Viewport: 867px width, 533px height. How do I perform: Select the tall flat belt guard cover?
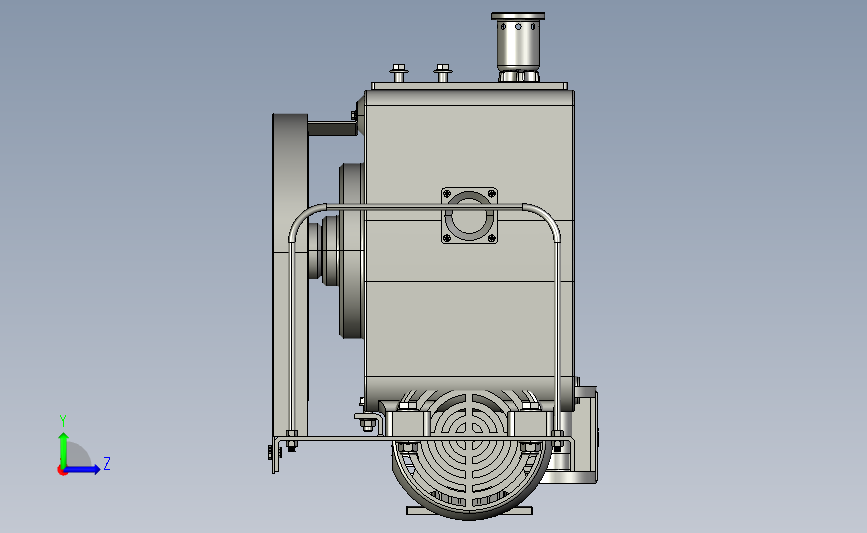[290, 276]
